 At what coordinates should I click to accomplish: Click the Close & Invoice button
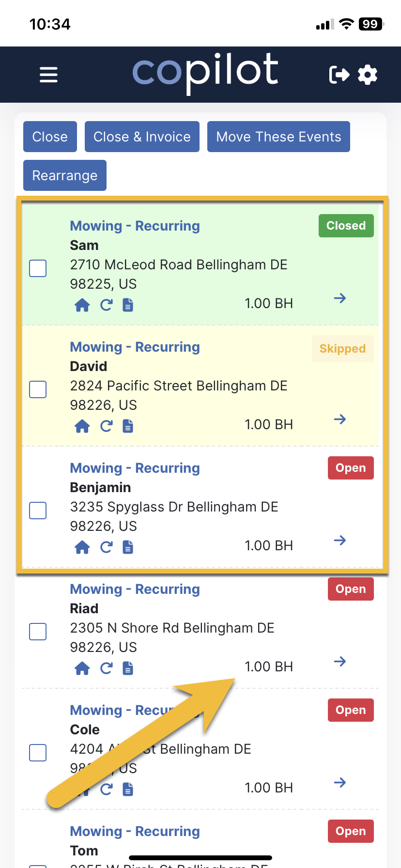pos(142,137)
